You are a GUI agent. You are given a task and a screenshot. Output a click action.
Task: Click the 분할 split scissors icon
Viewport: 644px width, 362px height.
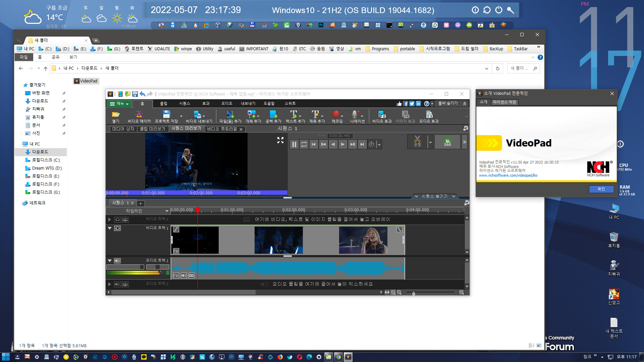tap(417, 141)
